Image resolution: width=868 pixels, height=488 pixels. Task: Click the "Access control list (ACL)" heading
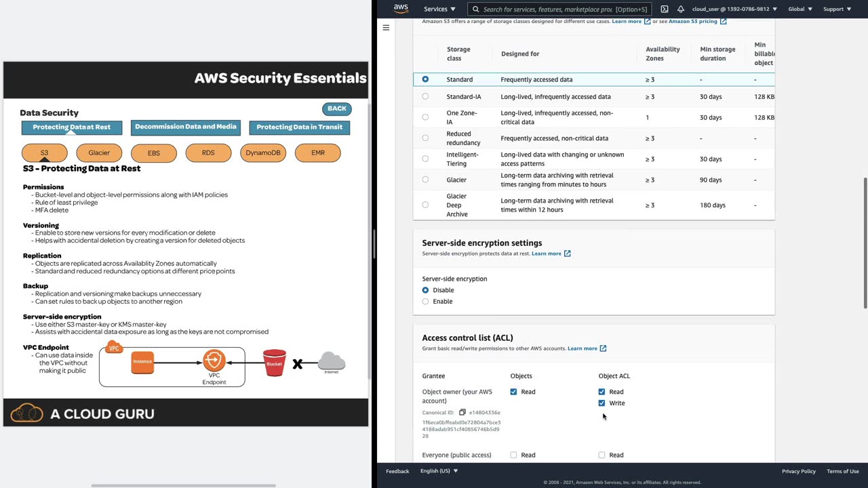point(467,338)
